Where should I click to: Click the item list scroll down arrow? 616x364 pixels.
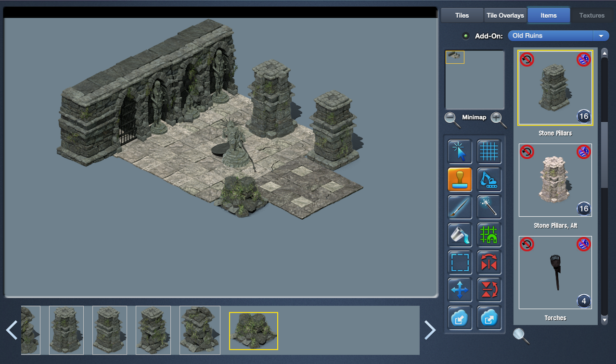click(x=604, y=320)
